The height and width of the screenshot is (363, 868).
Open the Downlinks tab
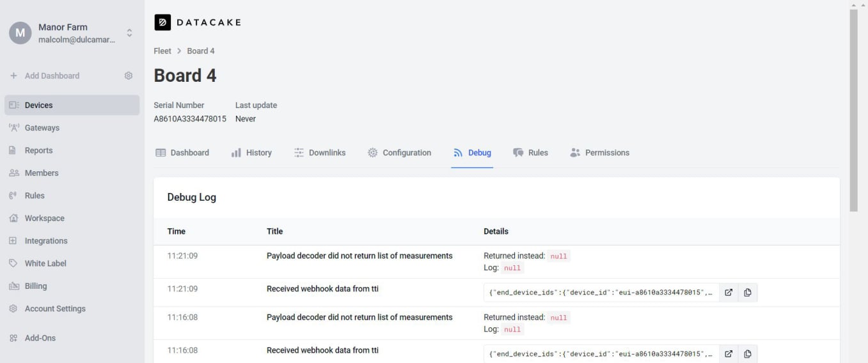(320, 153)
